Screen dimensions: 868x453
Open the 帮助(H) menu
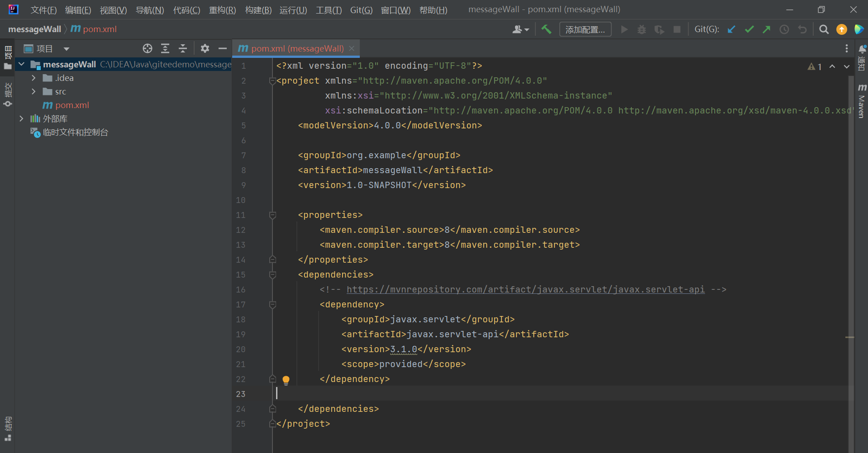click(x=433, y=10)
